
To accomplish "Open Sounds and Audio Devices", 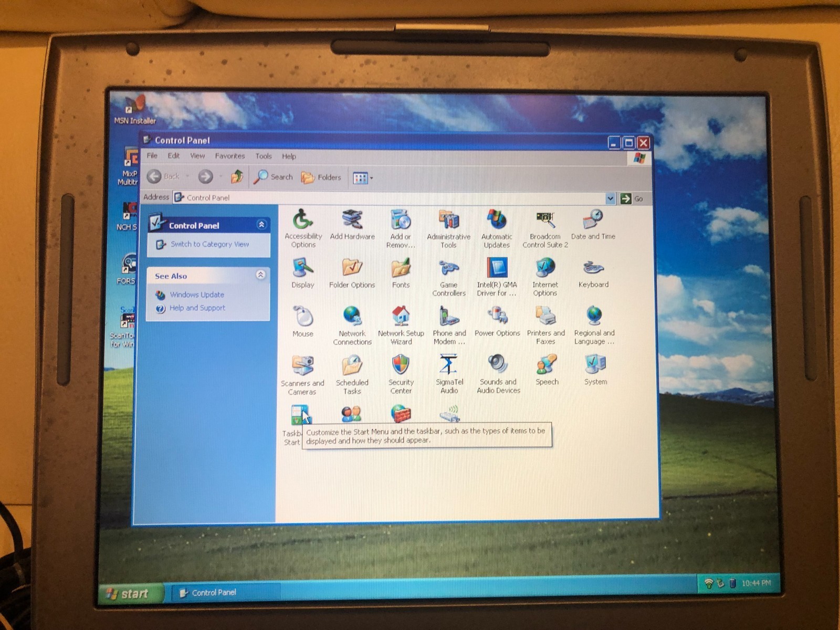I will tap(498, 374).
